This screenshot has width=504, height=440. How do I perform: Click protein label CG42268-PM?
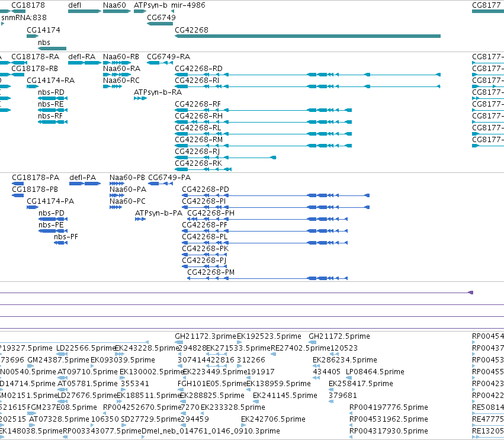click(211, 272)
